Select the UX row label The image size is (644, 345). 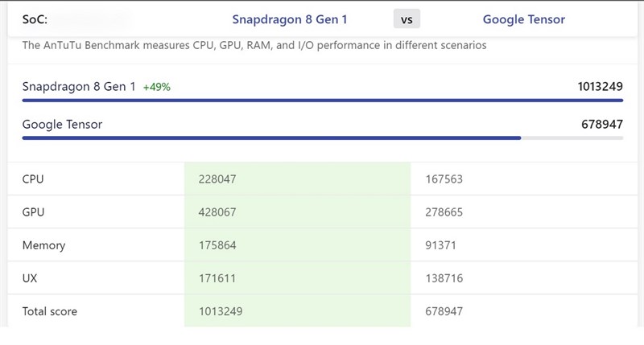(30, 278)
